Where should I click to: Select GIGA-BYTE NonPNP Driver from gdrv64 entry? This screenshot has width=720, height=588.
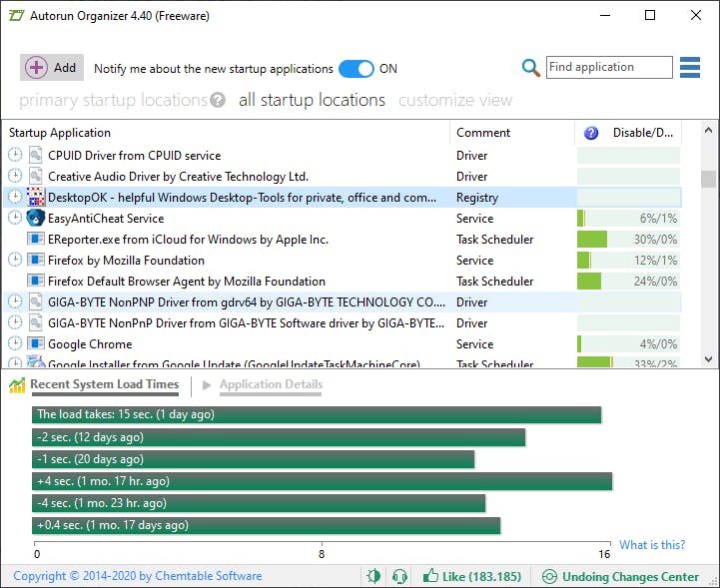(x=343, y=302)
